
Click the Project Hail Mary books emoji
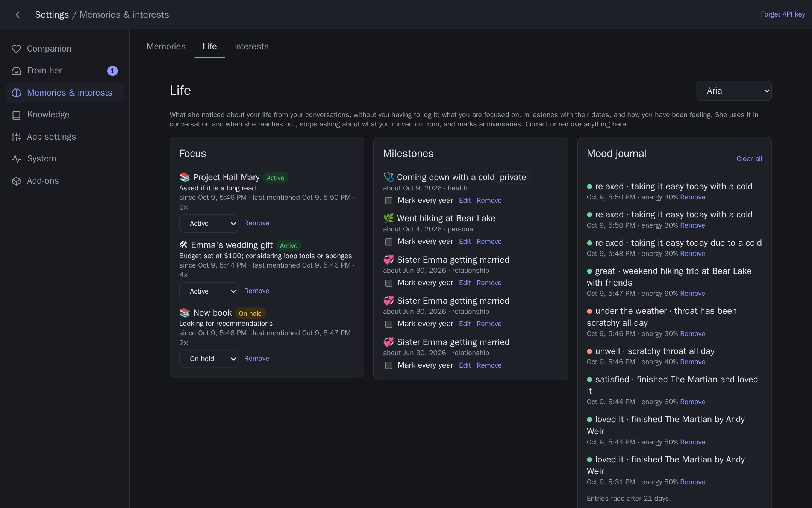(185, 177)
